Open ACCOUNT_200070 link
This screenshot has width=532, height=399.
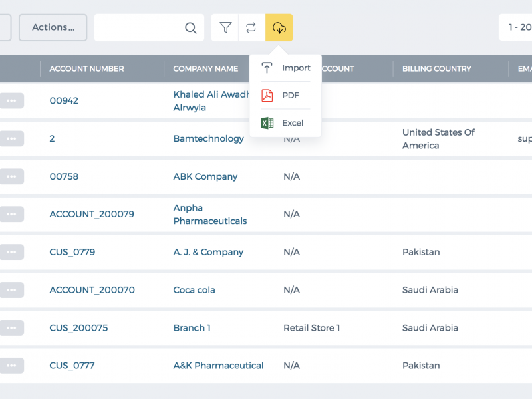[x=92, y=290]
